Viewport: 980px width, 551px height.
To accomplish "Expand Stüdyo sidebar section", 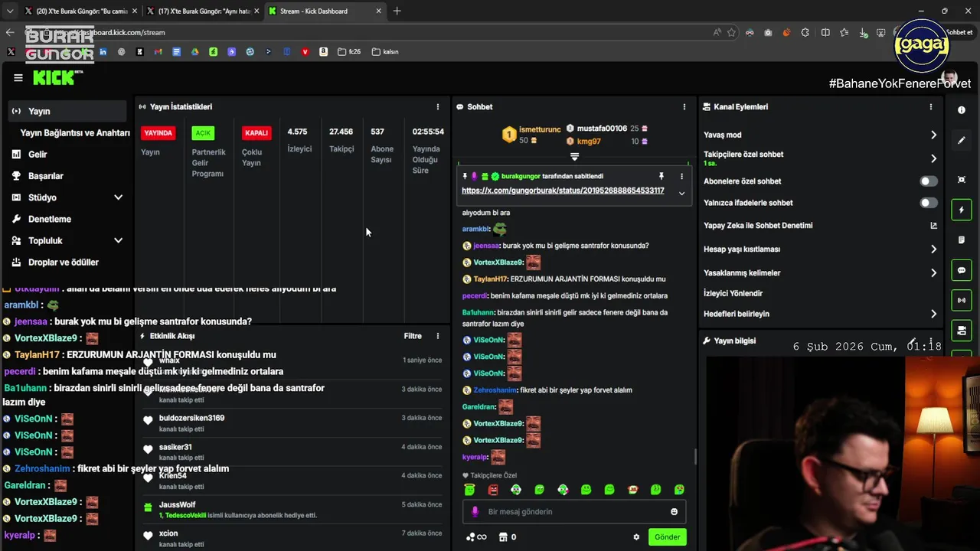I will (118, 197).
